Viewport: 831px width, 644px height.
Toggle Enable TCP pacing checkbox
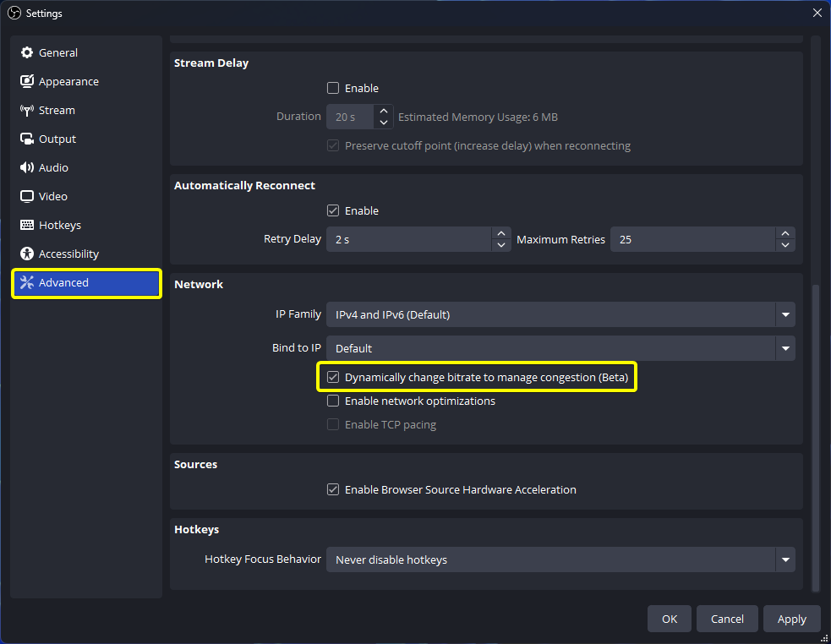pos(333,424)
